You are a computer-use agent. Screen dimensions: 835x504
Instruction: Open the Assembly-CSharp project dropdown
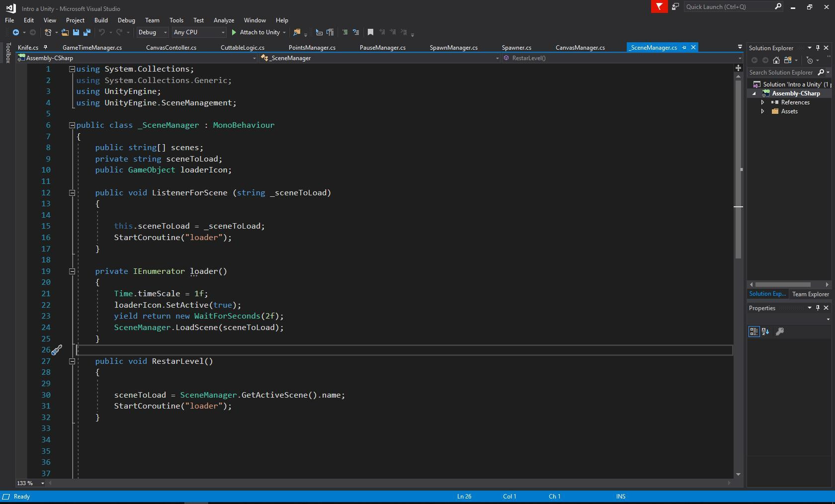click(137, 58)
